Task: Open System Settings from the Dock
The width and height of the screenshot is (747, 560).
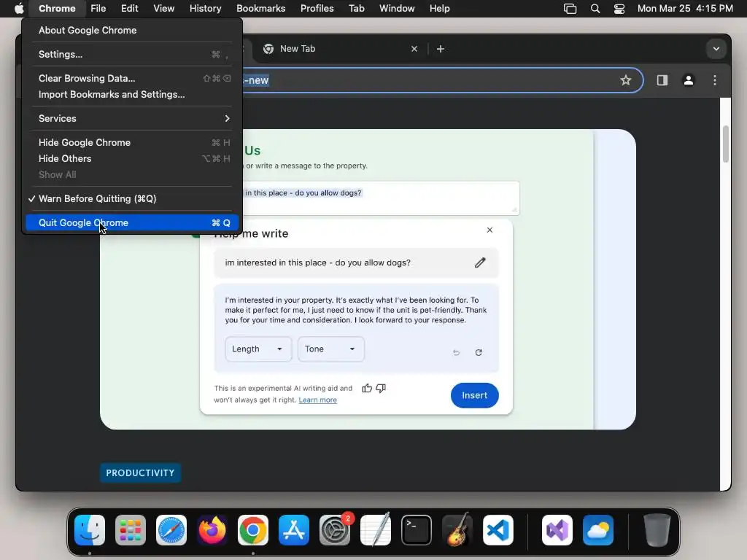Action: [x=335, y=530]
